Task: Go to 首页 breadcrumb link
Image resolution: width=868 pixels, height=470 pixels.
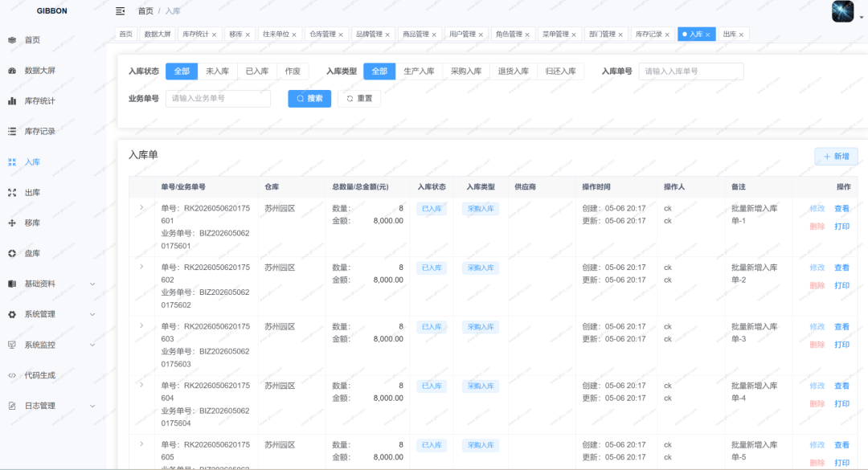Action: pyautogui.click(x=145, y=11)
